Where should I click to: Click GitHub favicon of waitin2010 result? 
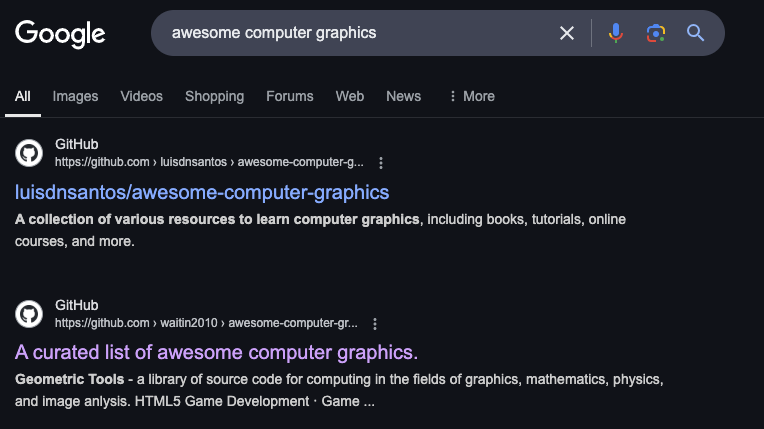29,314
